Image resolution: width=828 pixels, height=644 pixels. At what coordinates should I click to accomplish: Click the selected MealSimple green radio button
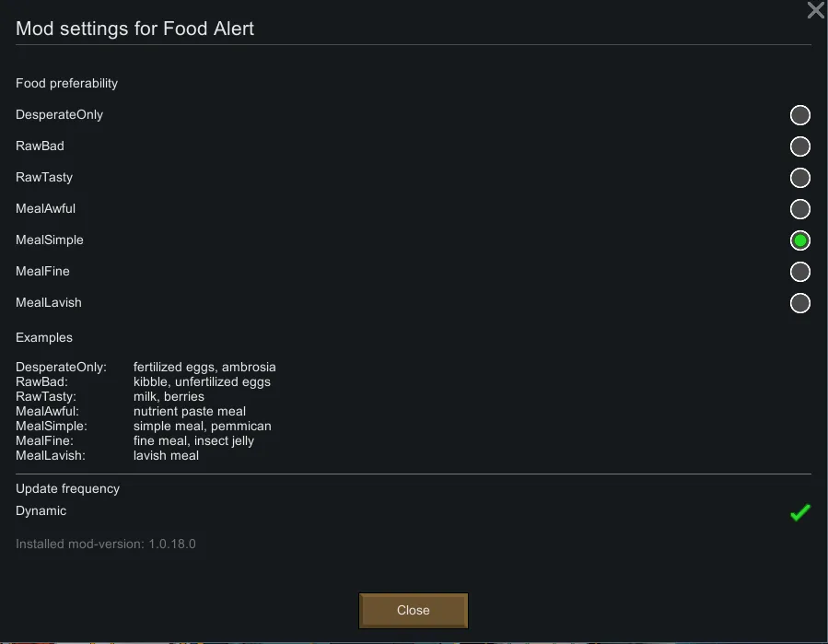(799, 240)
